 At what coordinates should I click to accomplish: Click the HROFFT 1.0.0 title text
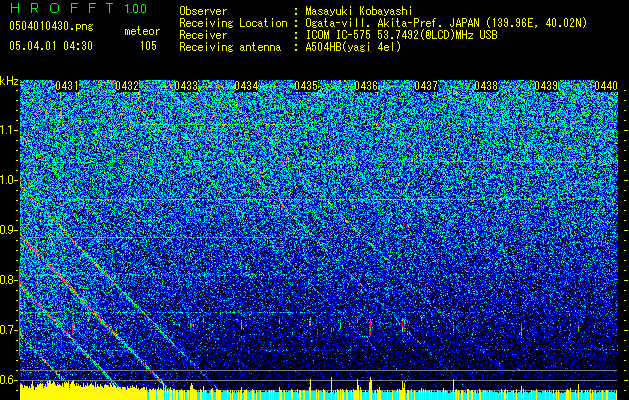(78, 8)
